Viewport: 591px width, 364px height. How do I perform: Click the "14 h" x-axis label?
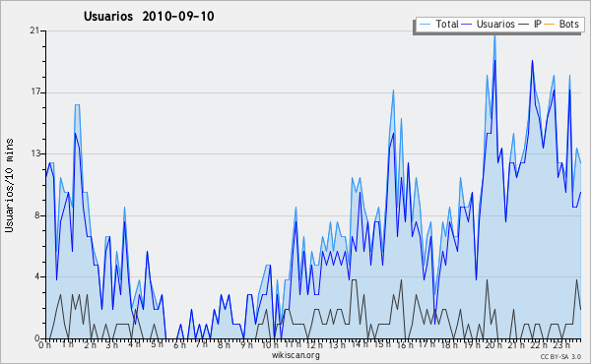coord(360,345)
